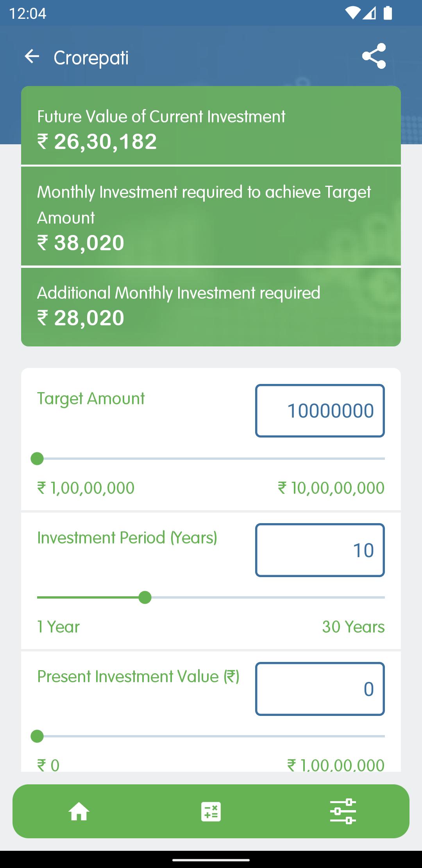Open the share icon
Image resolution: width=422 pixels, height=868 pixels.
point(374,56)
